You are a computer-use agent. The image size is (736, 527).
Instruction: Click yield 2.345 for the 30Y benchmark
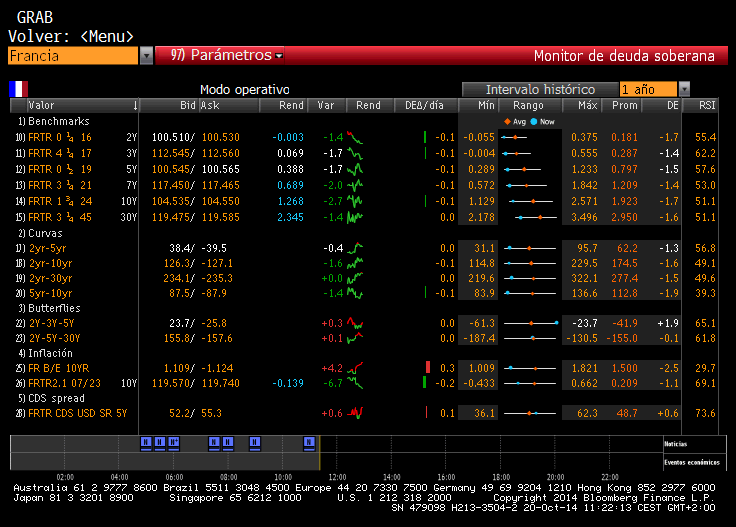coord(290,217)
